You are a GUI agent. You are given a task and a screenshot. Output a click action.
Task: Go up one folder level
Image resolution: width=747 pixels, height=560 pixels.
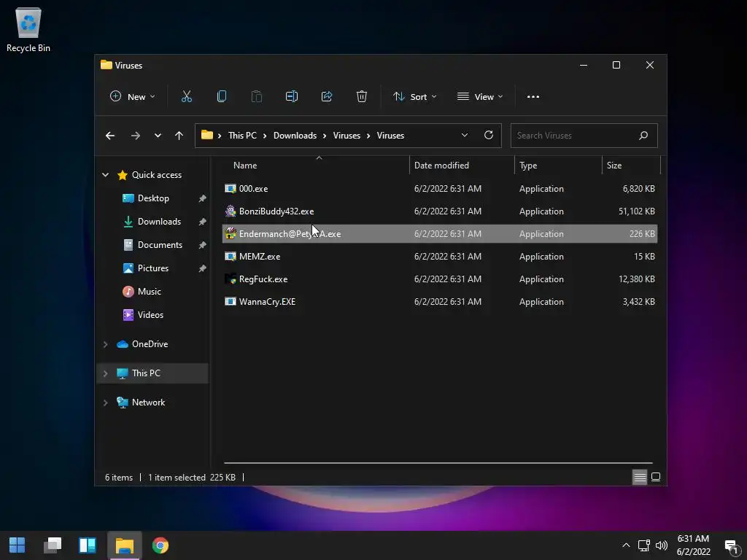point(179,136)
